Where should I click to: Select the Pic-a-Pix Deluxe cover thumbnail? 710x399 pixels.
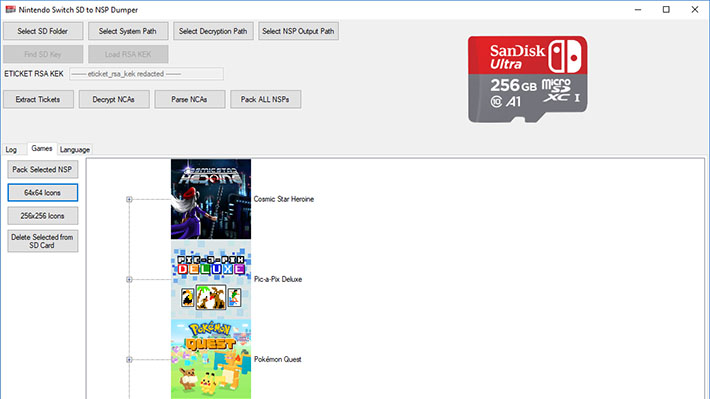click(x=211, y=279)
